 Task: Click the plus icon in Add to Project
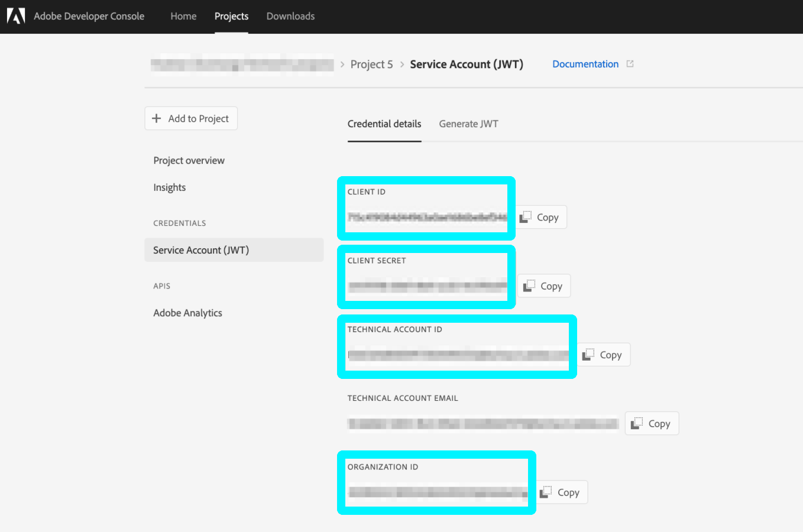[x=157, y=118]
